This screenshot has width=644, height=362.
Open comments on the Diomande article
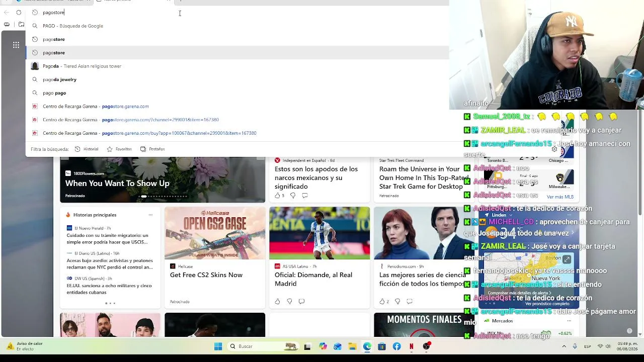pyautogui.click(x=301, y=301)
